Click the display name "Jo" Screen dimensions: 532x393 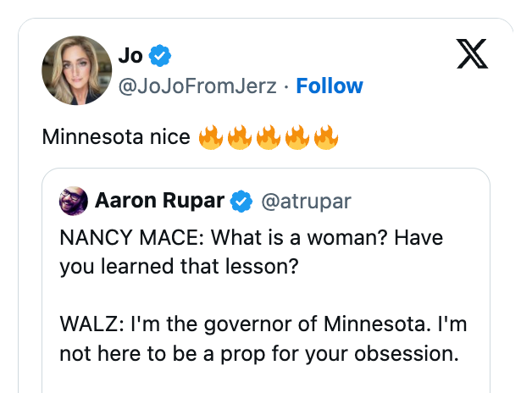[x=130, y=56]
